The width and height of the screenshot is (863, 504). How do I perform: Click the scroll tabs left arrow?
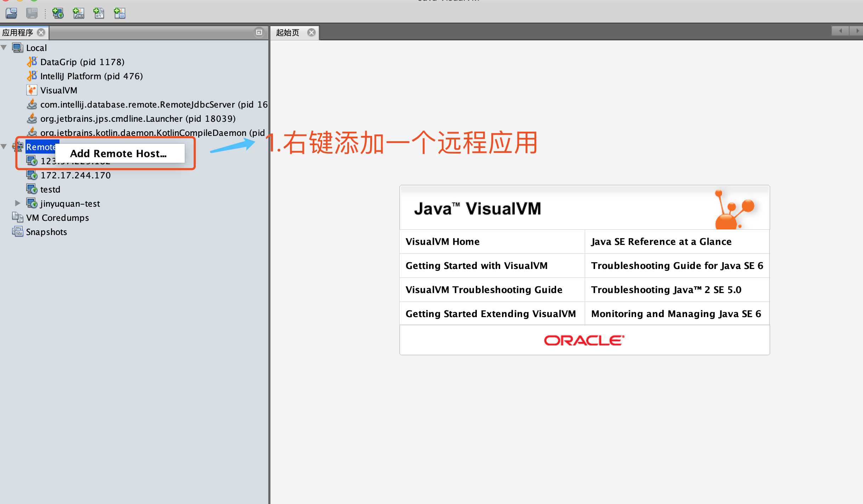click(x=840, y=30)
